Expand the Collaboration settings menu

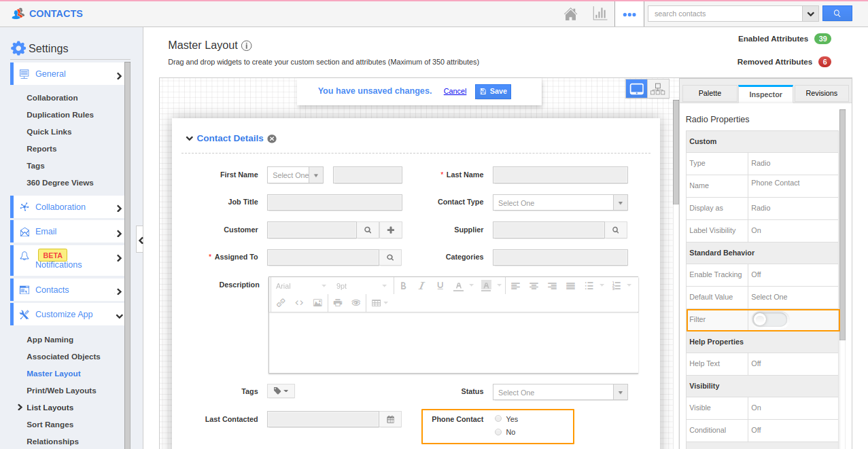(67, 207)
